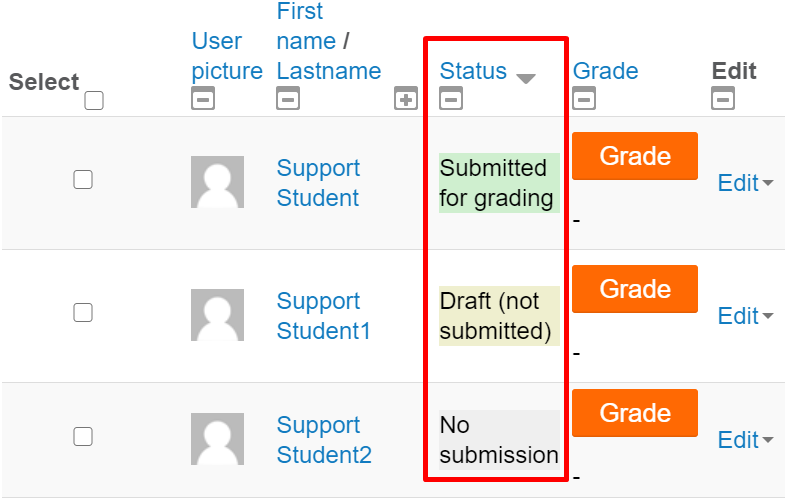Open Edit menu for Support Student2
Screen dimensions: 785x499
[745, 440]
